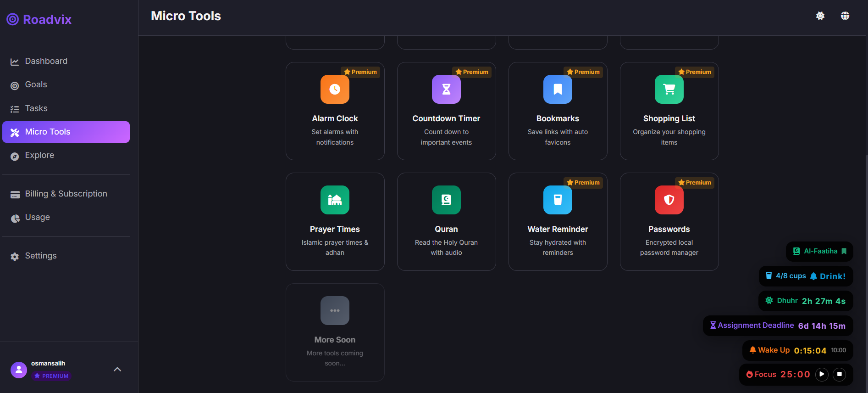Click Premium badge on Countdown Timer card
The width and height of the screenshot is (868, 393).
pos(472,72)
